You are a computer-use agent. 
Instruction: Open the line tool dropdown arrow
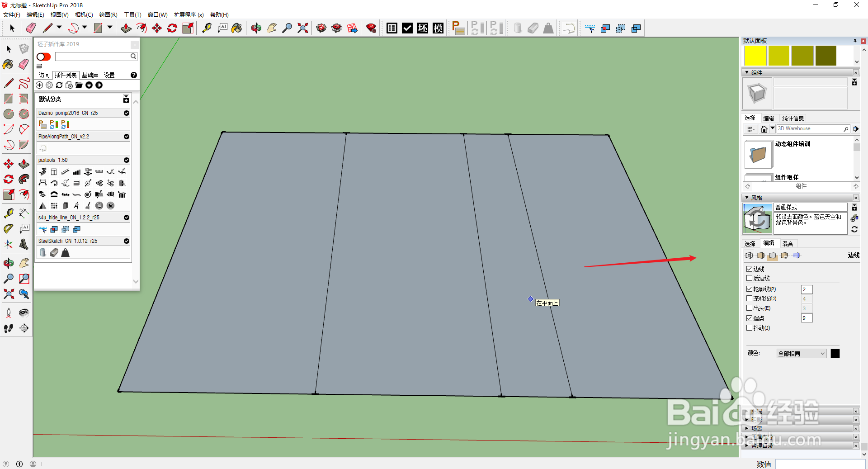click(59, 28)
